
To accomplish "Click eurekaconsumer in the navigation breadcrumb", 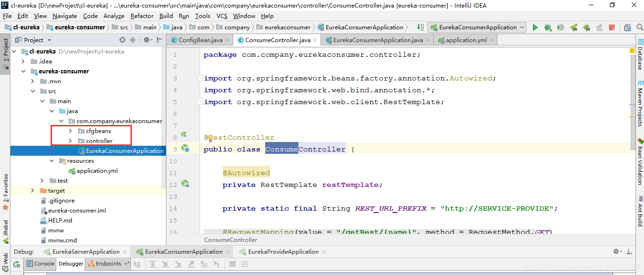I will pyautogui.click(x=287, y=27).
